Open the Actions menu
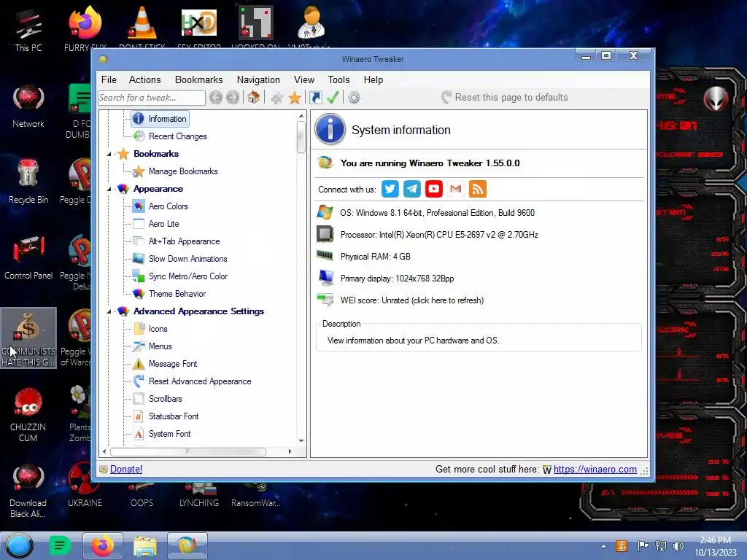 point(145,80)
